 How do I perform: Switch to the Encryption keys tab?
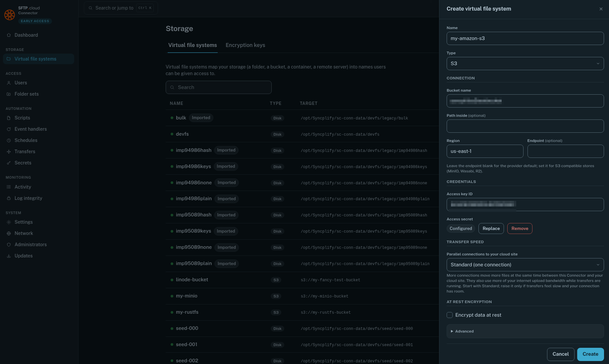pyautogui.click(x=245, y=45)
